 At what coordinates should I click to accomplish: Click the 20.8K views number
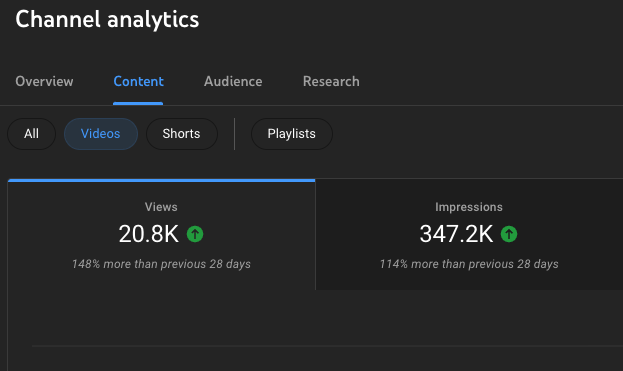(149, 234)
